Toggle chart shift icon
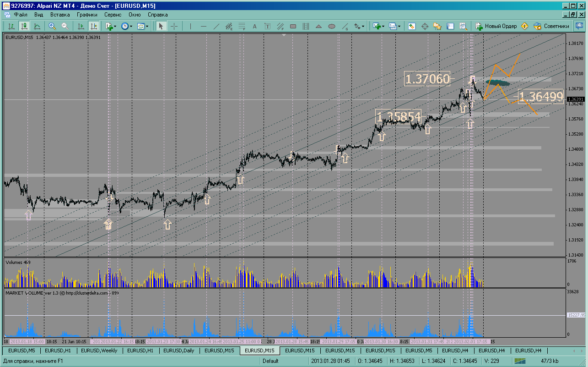The width and height of the screenshot is (588, 367). pyautogui.click(x=93, y=26)
